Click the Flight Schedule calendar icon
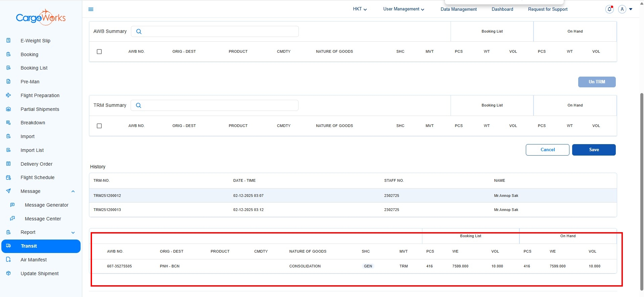 click(x=9, y=177)
